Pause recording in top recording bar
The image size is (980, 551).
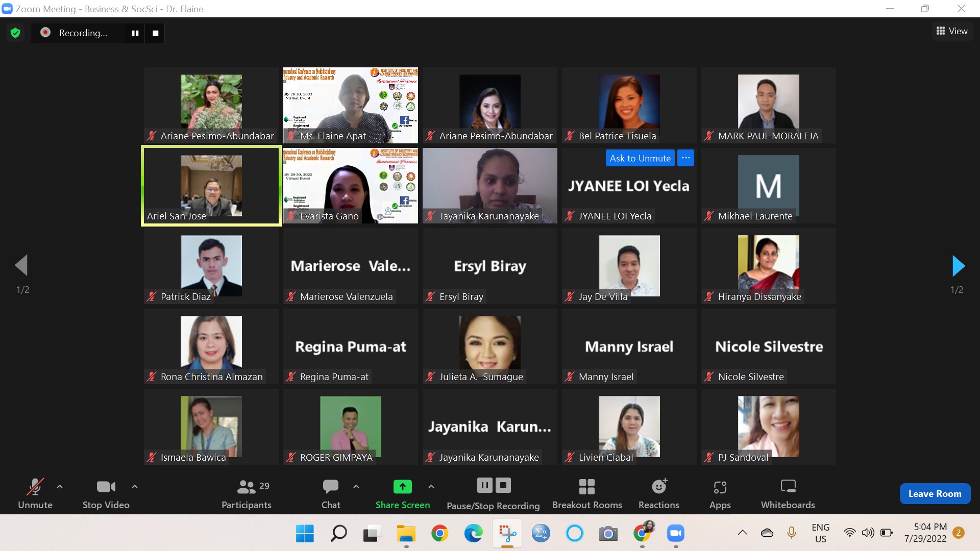[x=135, y=33]
